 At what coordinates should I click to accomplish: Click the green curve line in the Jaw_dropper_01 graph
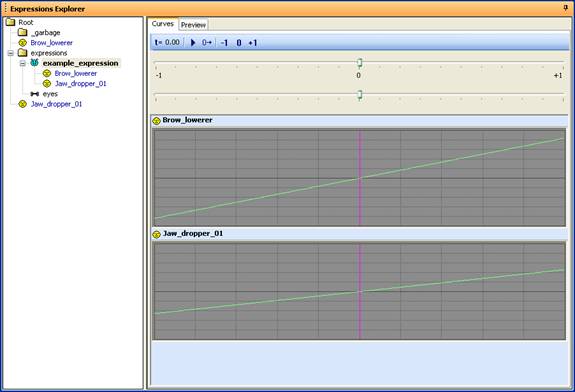pos(360,292)
